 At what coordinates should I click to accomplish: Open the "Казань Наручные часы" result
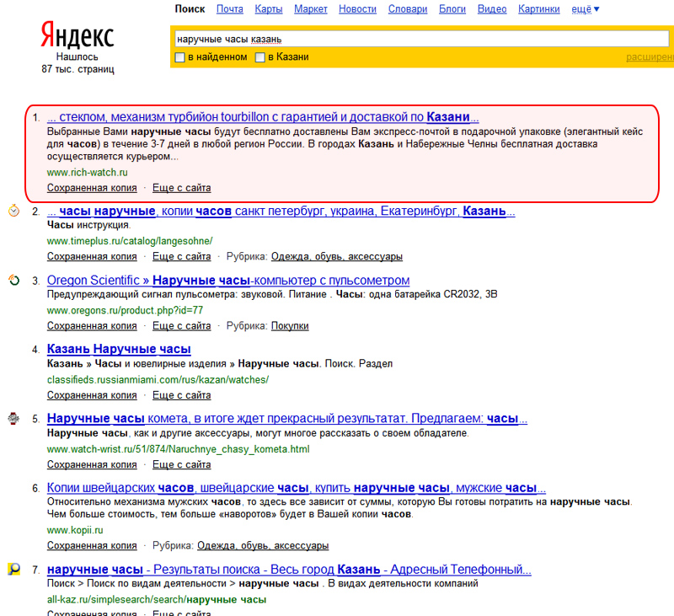[x=119, y=349]
